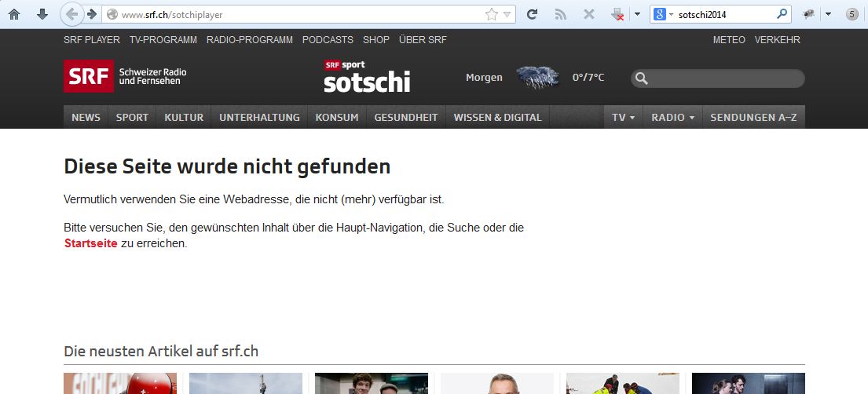Image resolution: width=868 pixels, height=394 pixels.
Task: Click the grey bug-like add-on icon
Action: 809,14
